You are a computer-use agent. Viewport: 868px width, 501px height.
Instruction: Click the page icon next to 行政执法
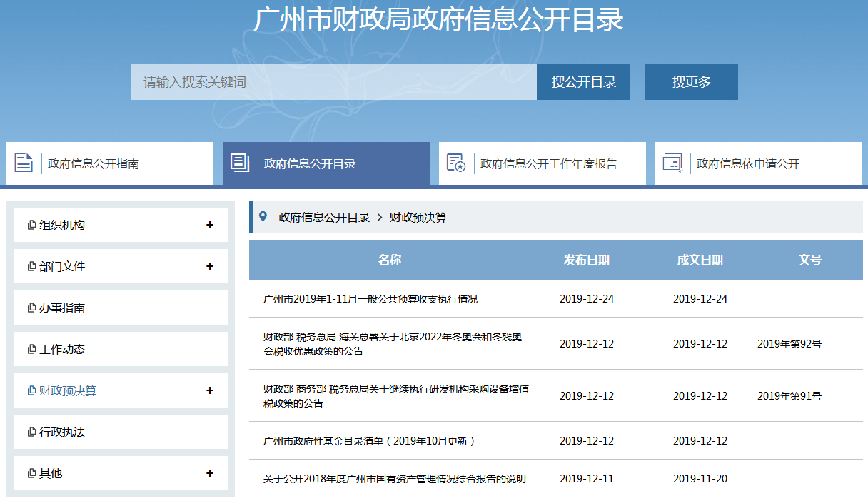31,432
